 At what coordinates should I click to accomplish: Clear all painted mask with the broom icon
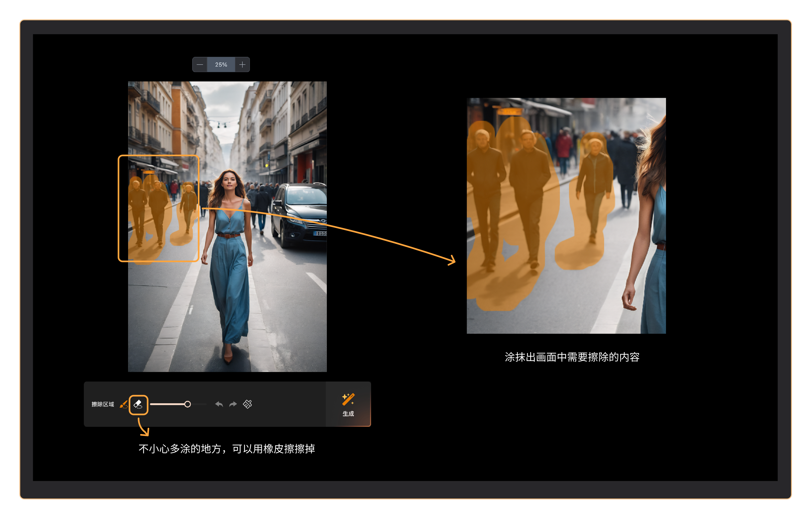(x=247, y=404)
